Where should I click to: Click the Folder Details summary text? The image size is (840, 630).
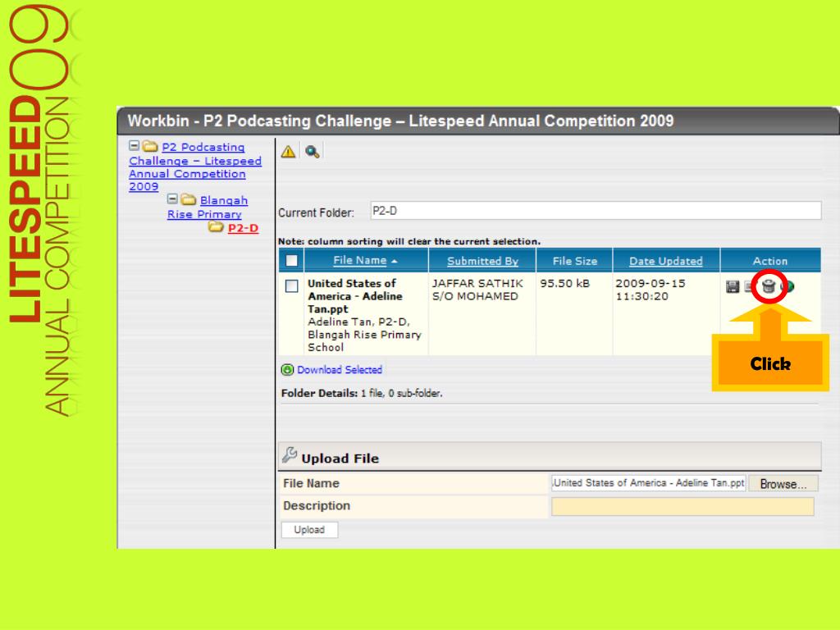pos(362,393)
